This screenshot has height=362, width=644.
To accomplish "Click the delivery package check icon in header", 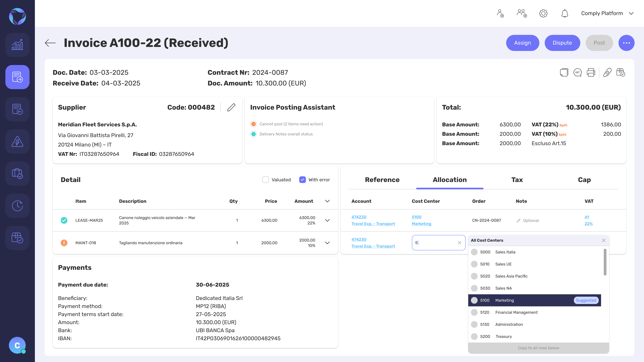I will (x=621, y=72).
